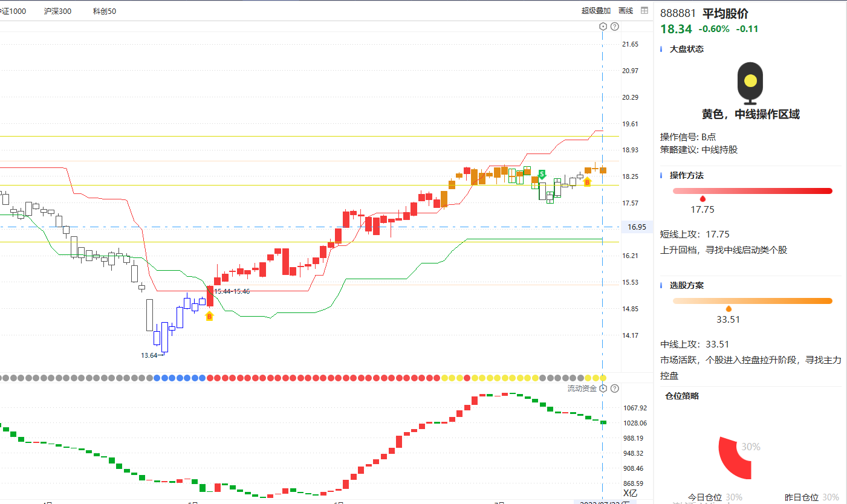Viewport: 847px width, 504px height.
Task: Click the grid layout icon beside 画线
Action: [x=644, y=10]
